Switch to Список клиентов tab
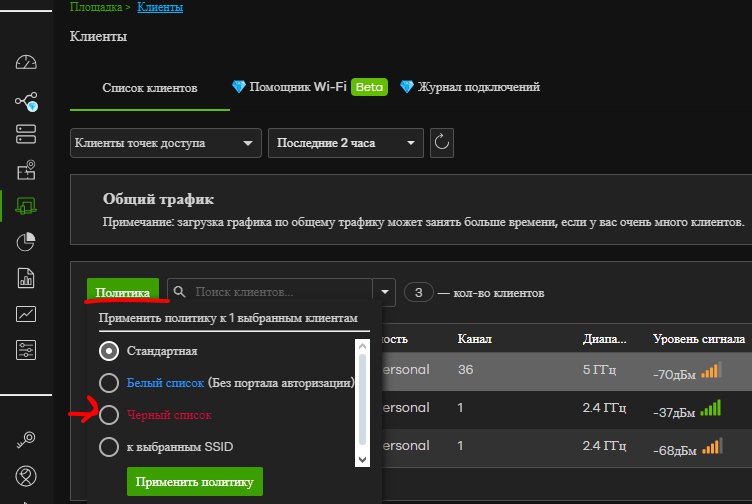This screenshot has height=504, width=752. tap(150, 88)
